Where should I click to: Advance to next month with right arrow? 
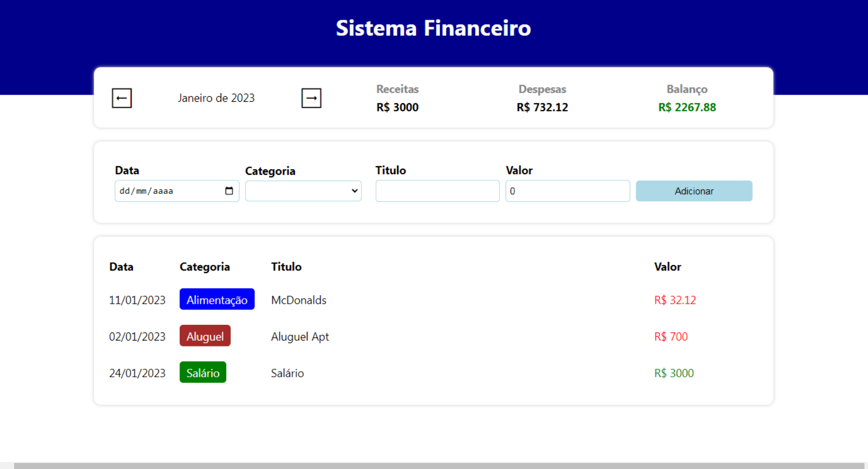(311, 98)
